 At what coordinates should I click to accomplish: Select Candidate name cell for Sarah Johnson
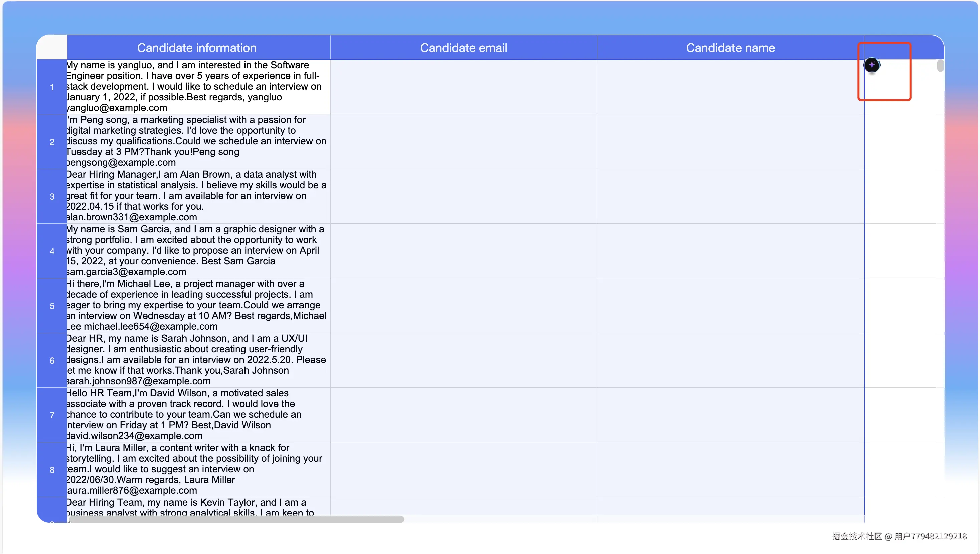pos(730,360)
